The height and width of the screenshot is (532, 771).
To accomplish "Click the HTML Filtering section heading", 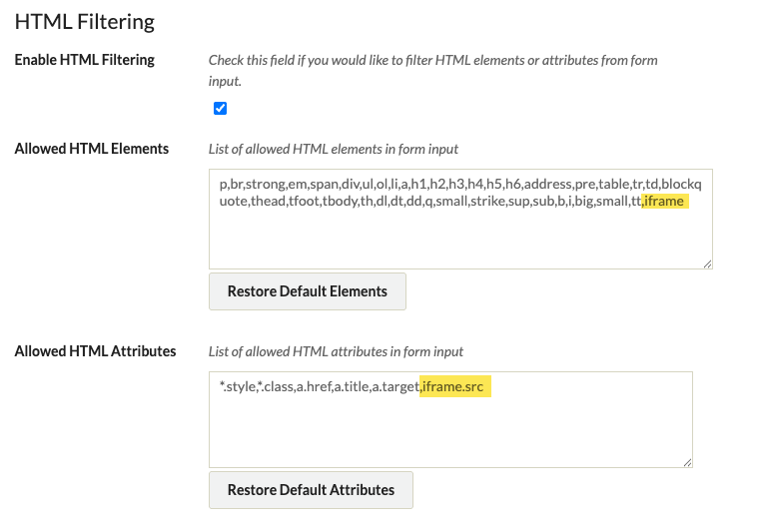I will [x=85, y=22].
